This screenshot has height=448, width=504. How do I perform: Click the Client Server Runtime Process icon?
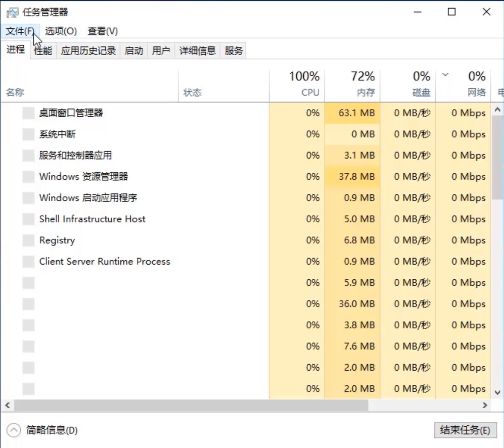pyautogui.click(x=28, y=262)
